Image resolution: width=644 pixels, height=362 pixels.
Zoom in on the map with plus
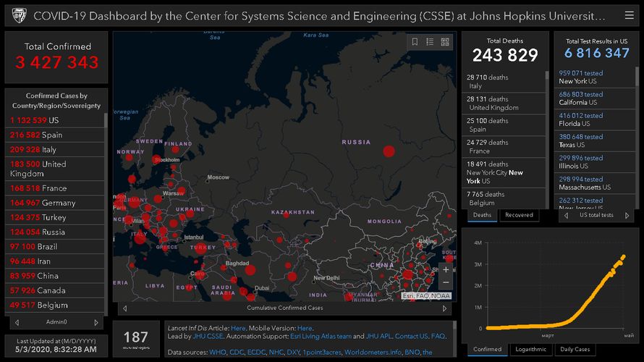pos(446,269)
